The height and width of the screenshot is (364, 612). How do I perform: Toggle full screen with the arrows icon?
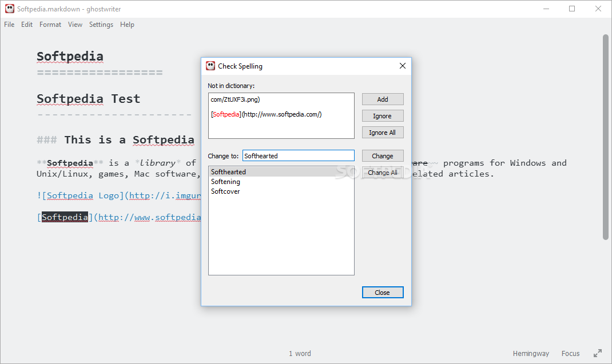pos(598,354)
